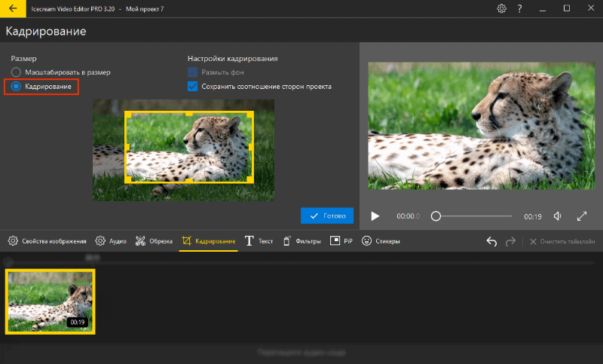Click the redo arrow icon

tap(510, 241)
